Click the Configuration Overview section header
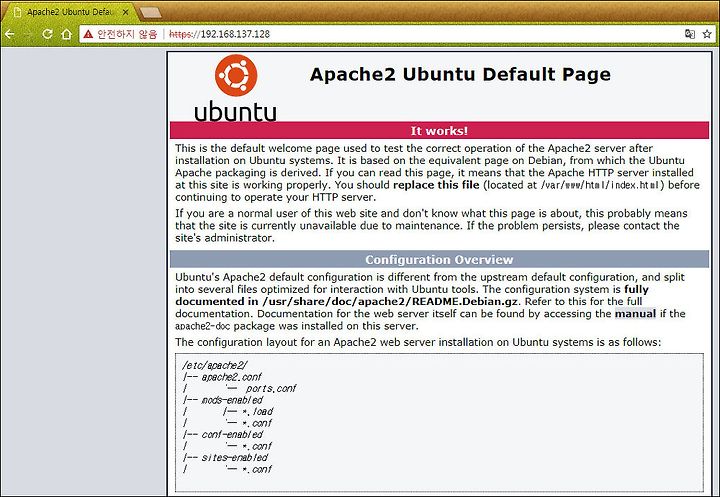 tap(439, 260)
